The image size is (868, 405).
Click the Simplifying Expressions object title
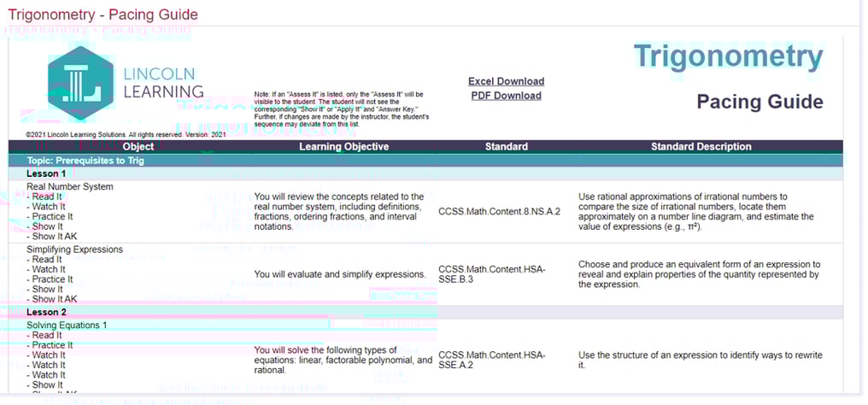pos(74,249)
